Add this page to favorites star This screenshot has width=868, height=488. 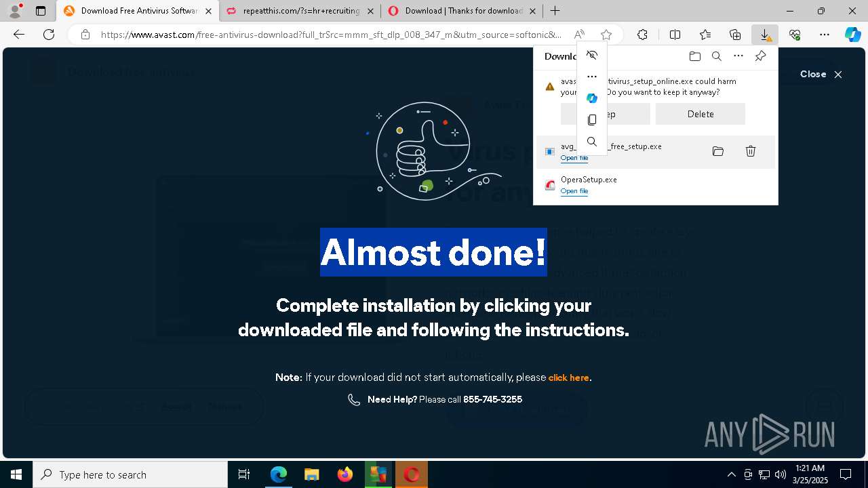(x=606, y=35)
